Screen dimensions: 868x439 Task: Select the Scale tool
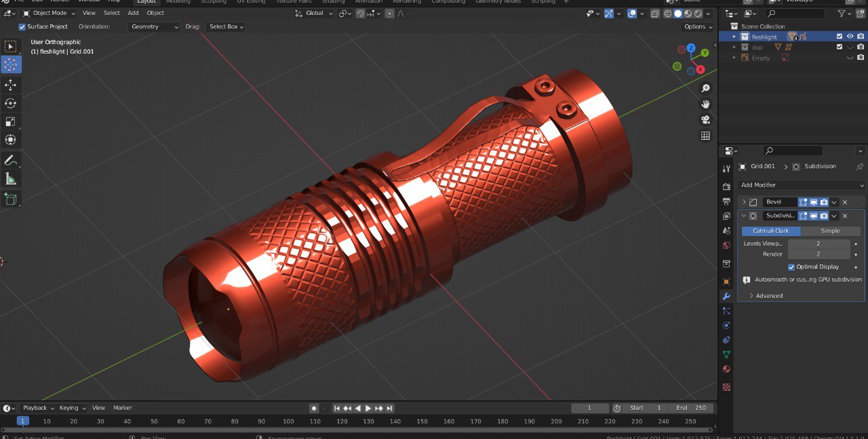[11, 121]
